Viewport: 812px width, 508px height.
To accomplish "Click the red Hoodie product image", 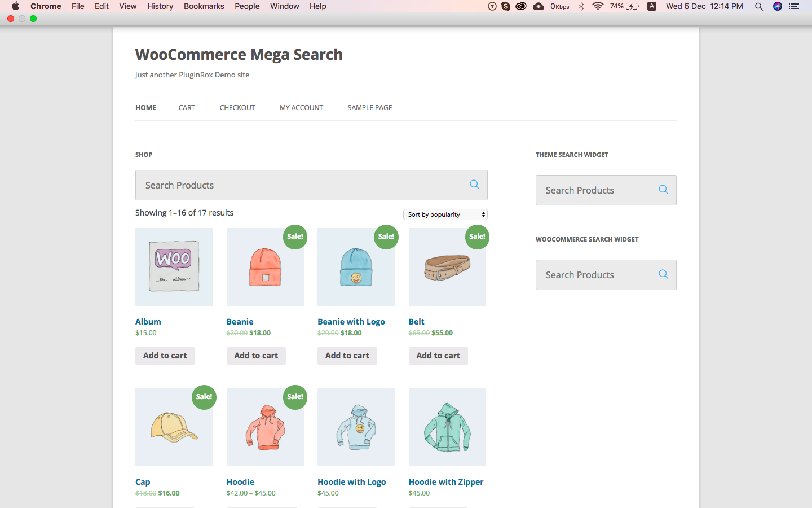I will 265,427.
